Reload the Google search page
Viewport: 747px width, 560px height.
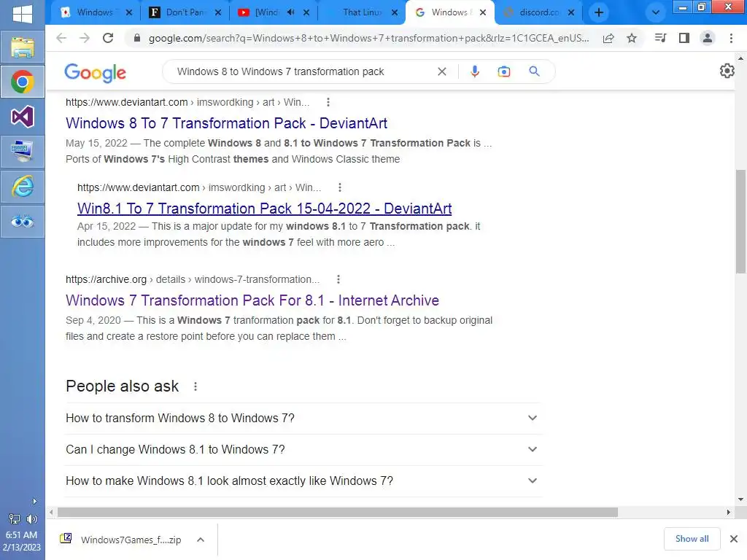click(x=108, y=38)
